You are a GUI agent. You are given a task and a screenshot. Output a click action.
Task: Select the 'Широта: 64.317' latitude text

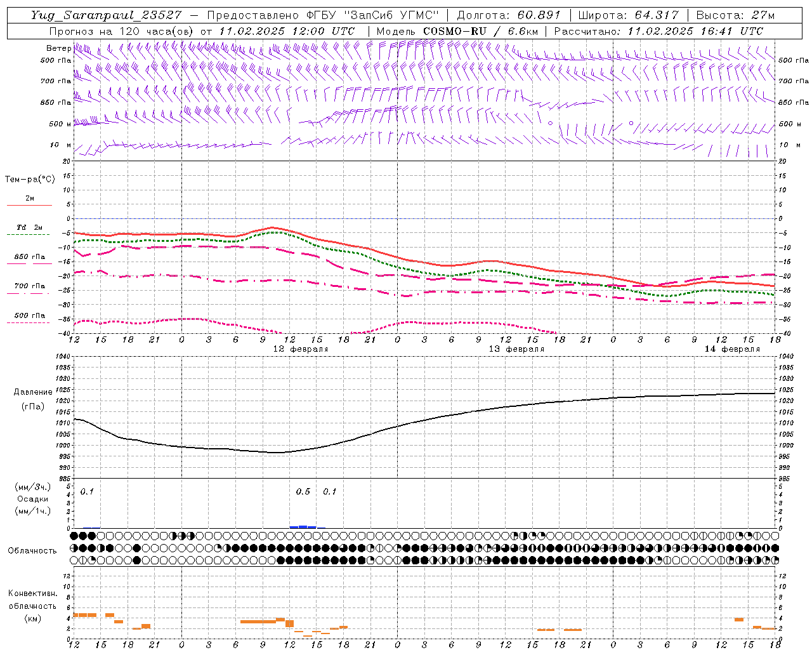tap(628, 15)
